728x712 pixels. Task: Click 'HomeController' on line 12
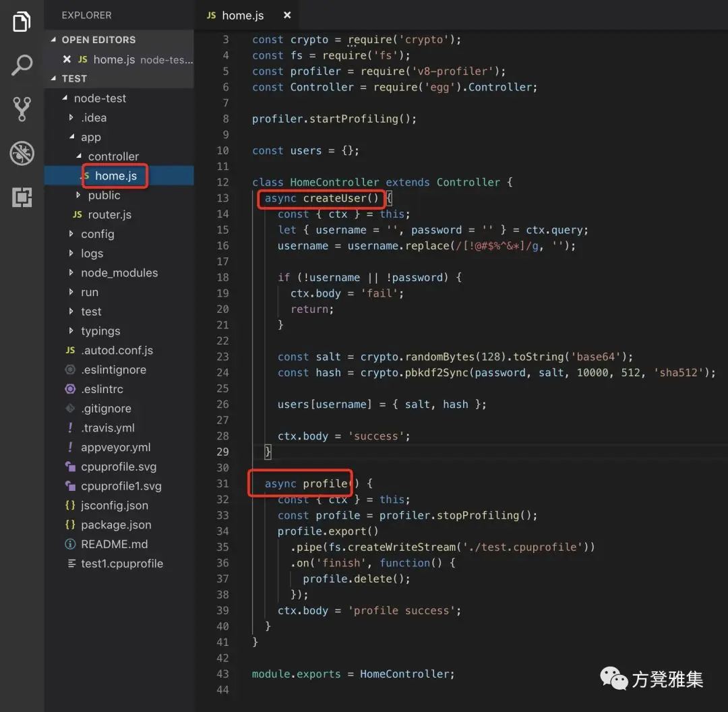pos(334,182)
